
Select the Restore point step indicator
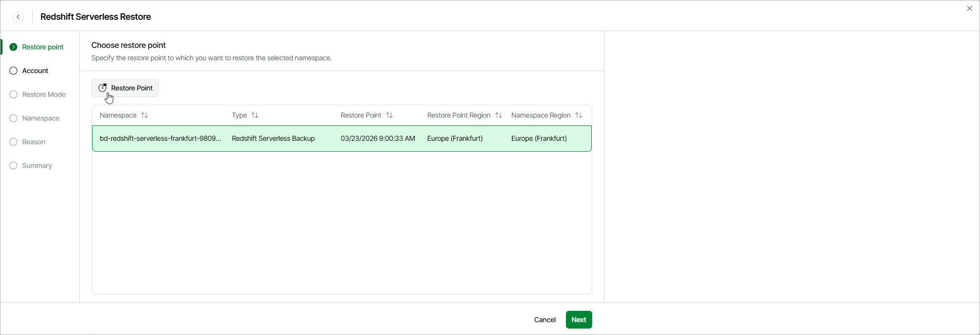13,47
